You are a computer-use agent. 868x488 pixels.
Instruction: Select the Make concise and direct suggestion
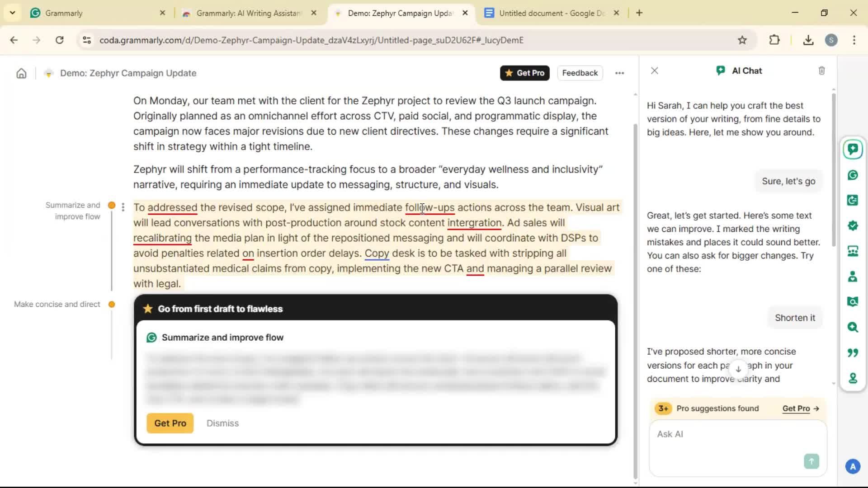pos(57,304)
